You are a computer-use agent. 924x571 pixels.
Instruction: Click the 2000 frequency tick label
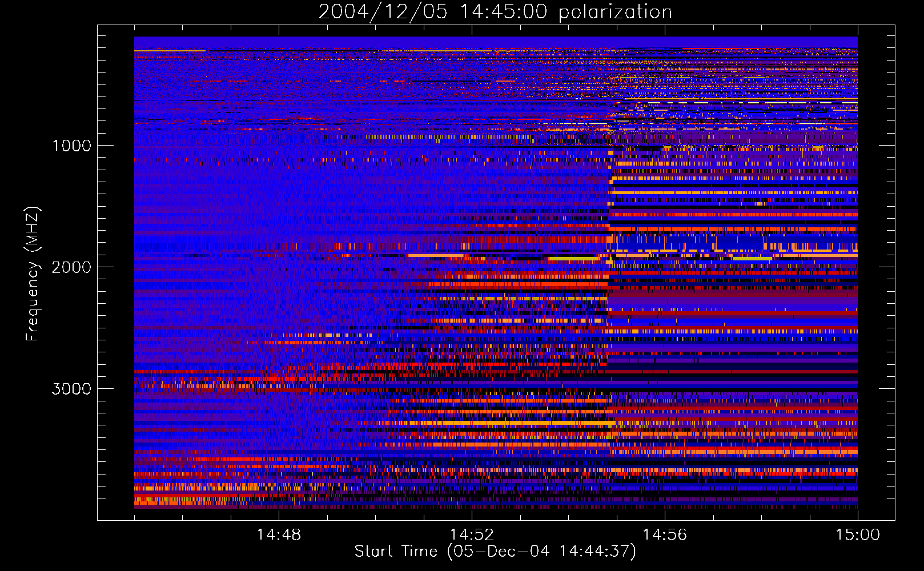tap(71, 267)
